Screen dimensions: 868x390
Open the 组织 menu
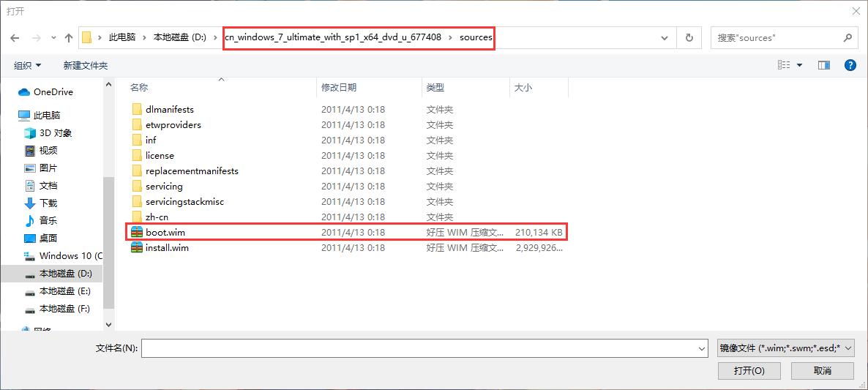[x=28, y=65]
